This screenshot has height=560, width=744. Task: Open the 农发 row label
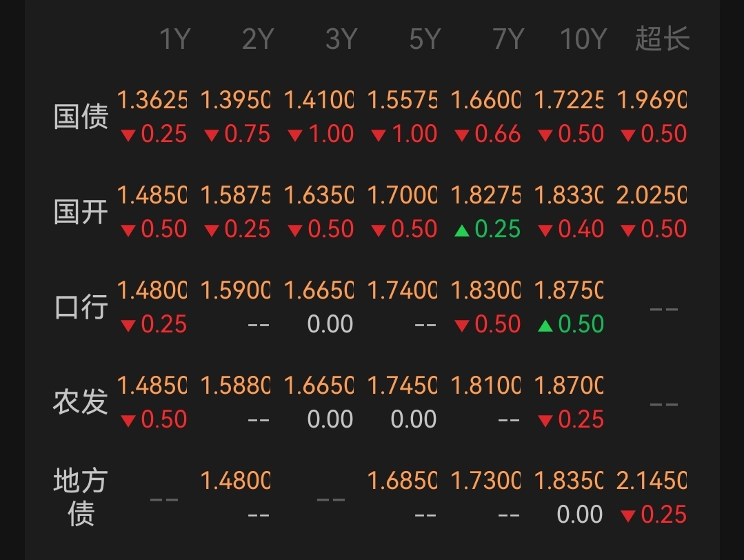click(x=81, y=401)
